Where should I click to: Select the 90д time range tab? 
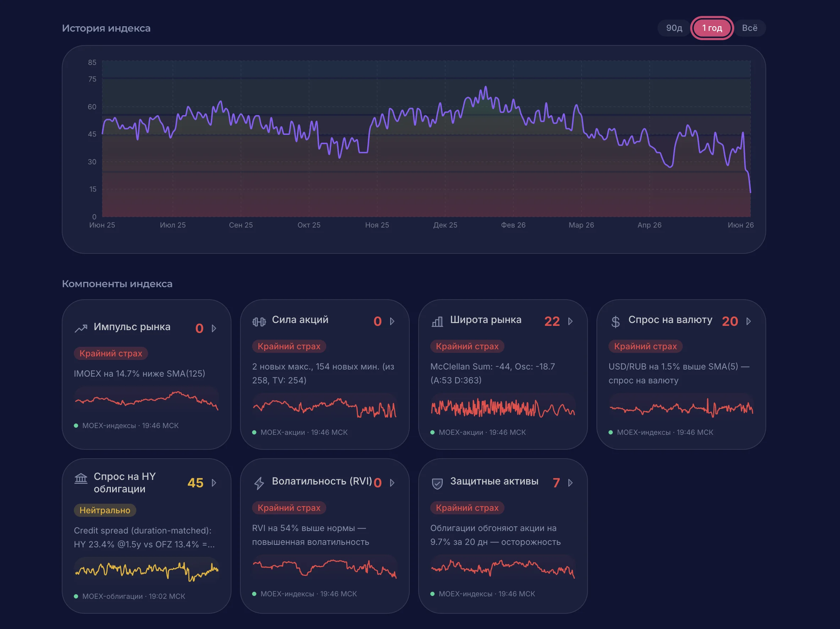click(674, 28)
